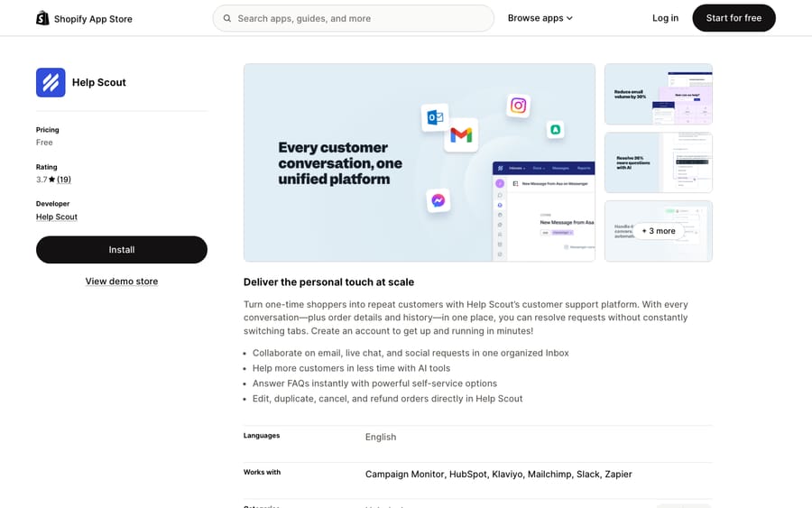Click the Works with integrations list
Screen dimensions: 812x508
(x=498, y=475)
